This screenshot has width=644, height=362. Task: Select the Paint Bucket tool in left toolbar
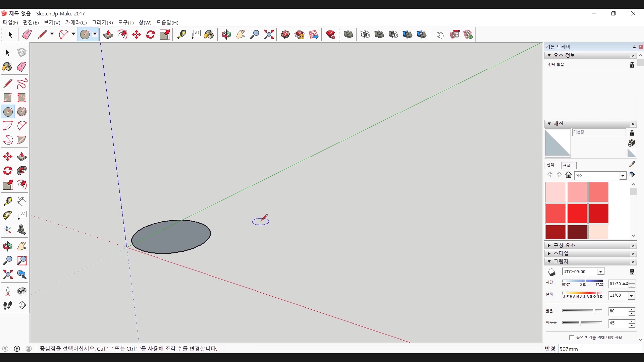pyautogui.click(x=7, y=67)
